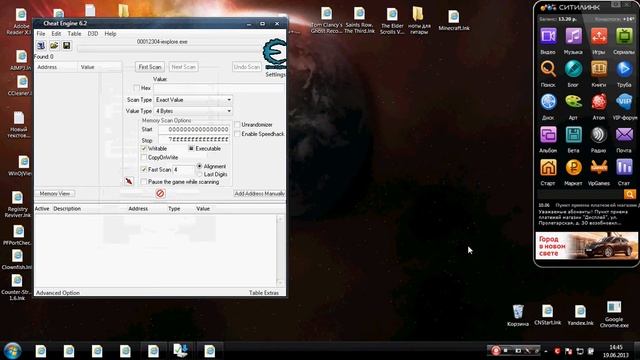Screen dimensions: 640x360
Task: Open the Корзина recycle bin icon
Action: click(518, 315)
